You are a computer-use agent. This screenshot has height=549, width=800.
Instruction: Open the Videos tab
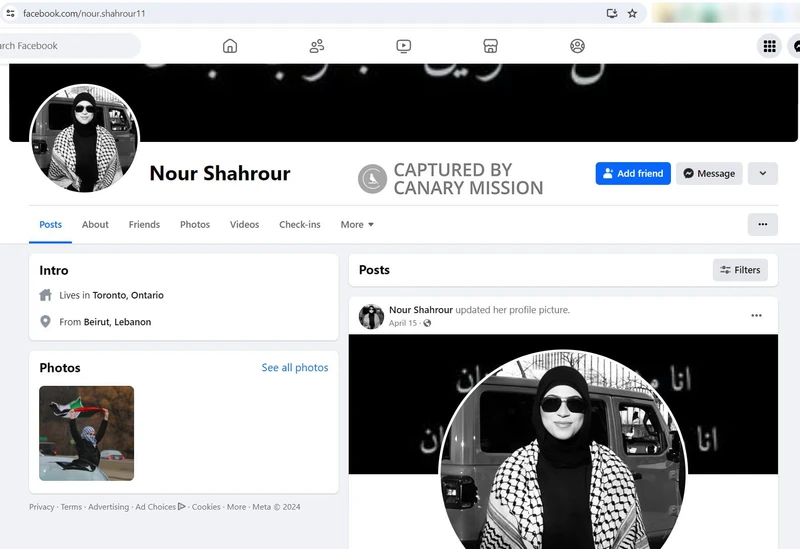pos(244,224)
